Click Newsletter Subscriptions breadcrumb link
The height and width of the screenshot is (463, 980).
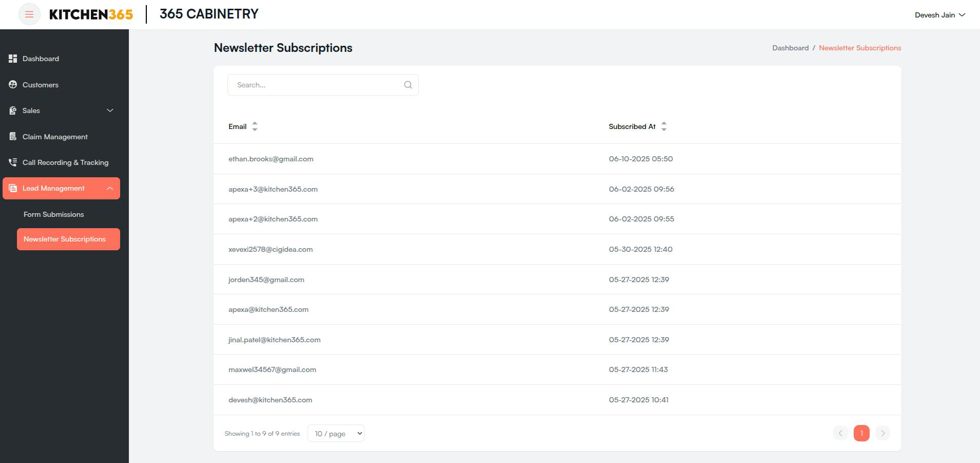click(x=860, y=48)
